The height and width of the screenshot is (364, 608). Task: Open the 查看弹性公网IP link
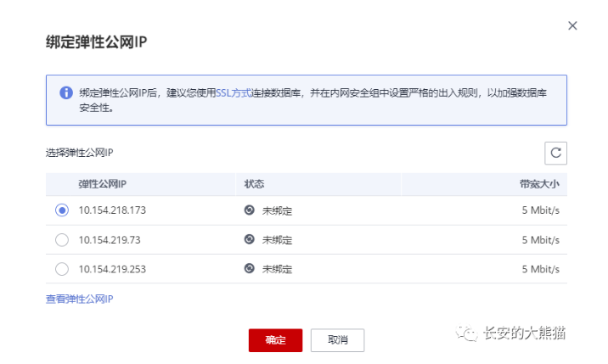click(80, 299)
